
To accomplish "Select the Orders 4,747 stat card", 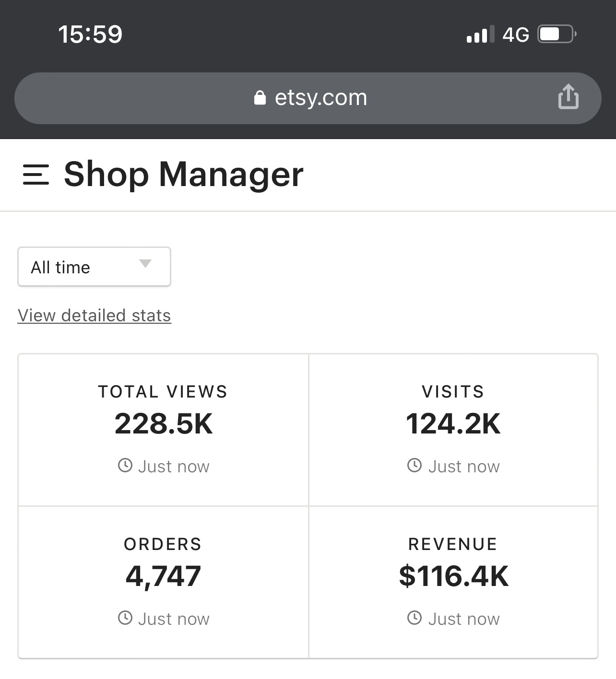I will pos(163,582).
